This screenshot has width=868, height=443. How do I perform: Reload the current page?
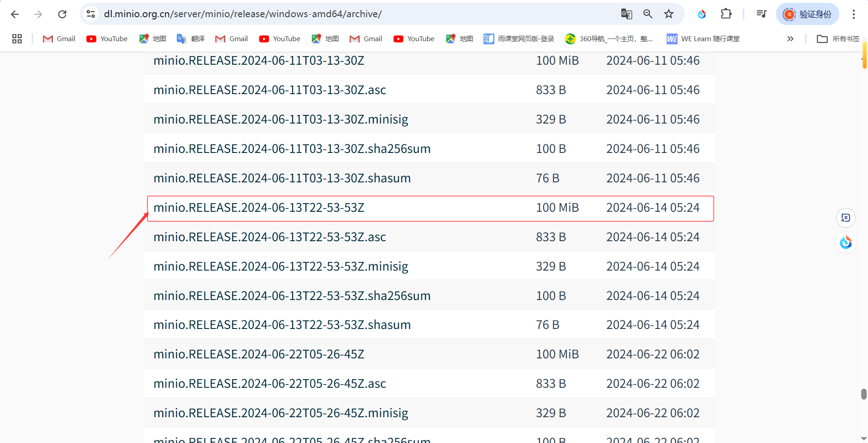[x=62, y=14]
